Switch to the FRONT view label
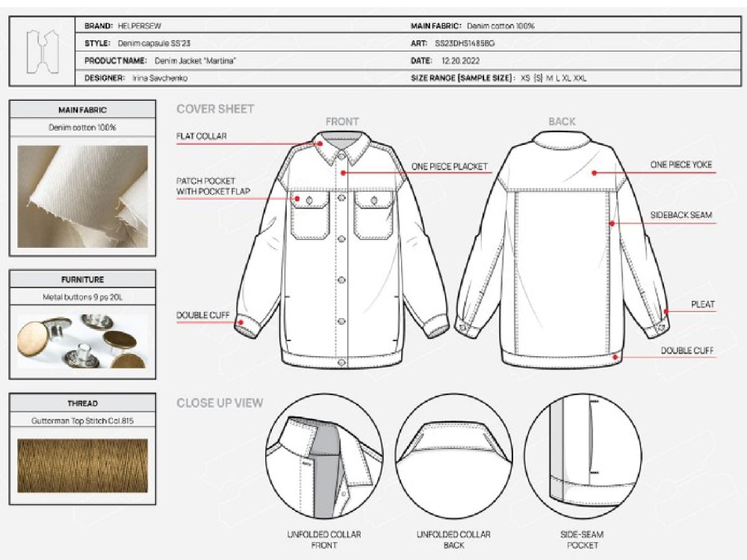This screenshot has height=560, width=747. point(342,121)
